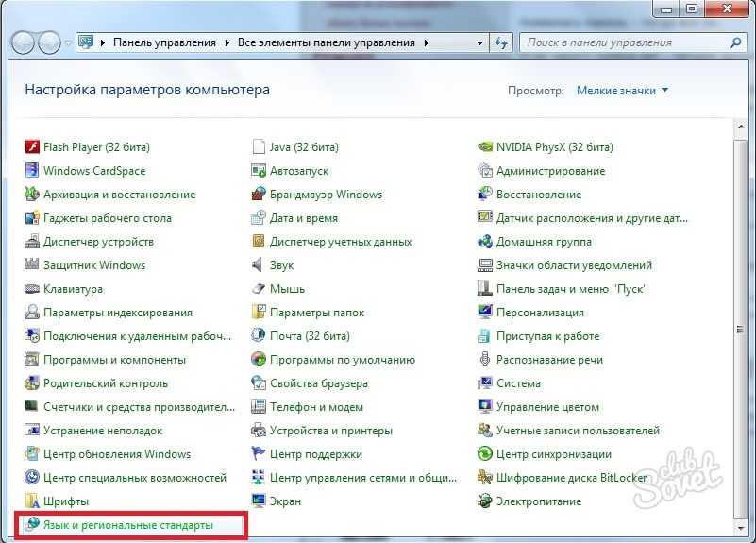Open the Управление цветом link
This screenshot has height=543, width=756.
pos(547,407)
